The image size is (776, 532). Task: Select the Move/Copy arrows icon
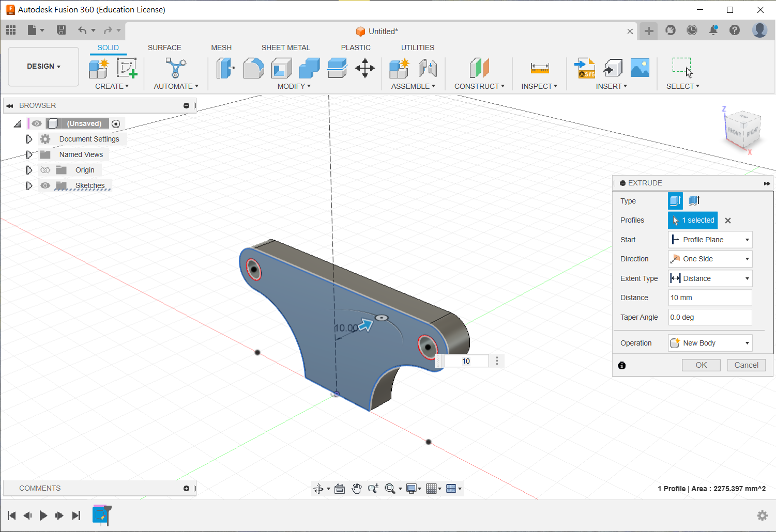click(365, 68)
